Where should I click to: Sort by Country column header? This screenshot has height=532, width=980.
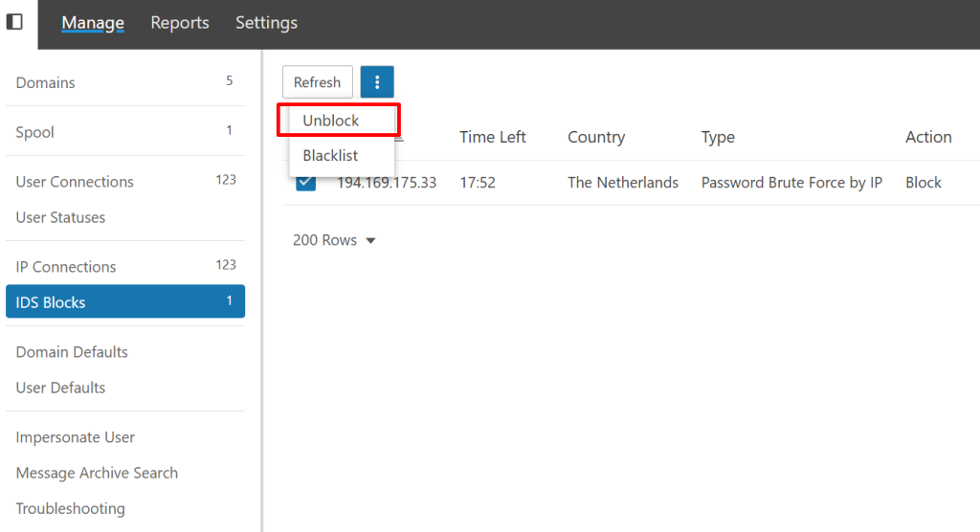click(x=595, y=137)
